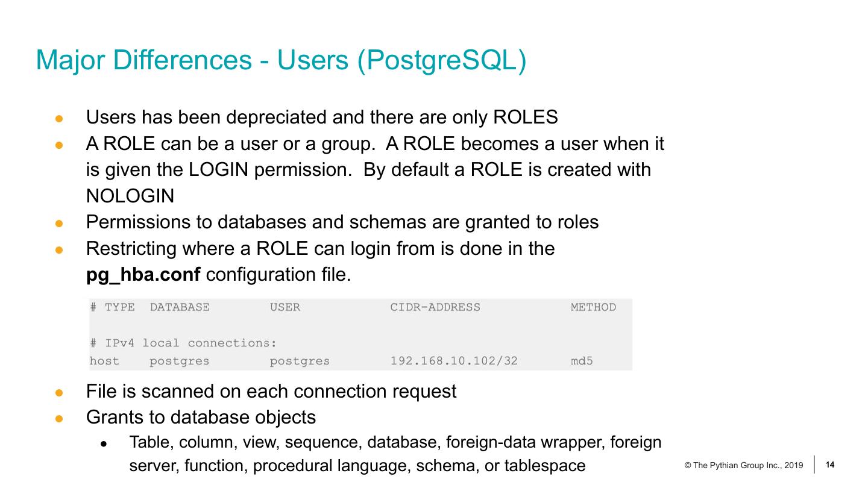This screenshot has height=488, width=868.
Task: Click the bold 'pg_hba.conf' text
Action: coord(143,275)
